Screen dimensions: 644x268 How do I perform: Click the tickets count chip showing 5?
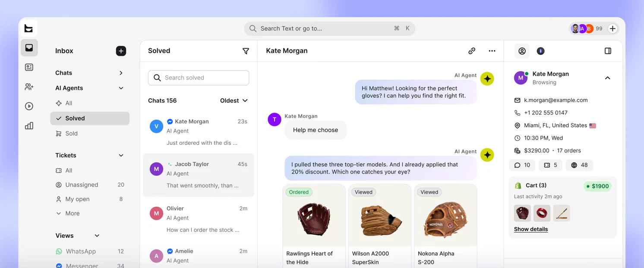click(x=550, y=165)
